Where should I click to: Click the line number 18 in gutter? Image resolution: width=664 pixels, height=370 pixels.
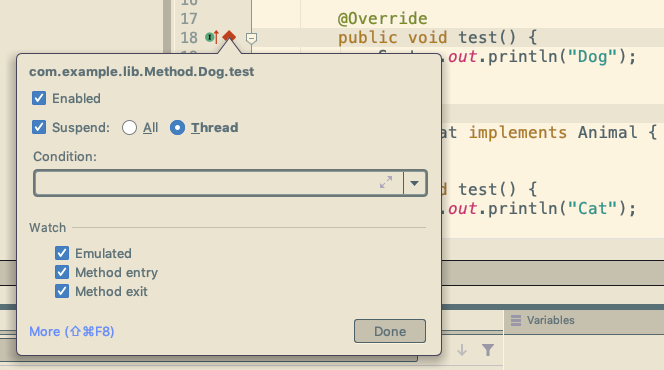189,38
